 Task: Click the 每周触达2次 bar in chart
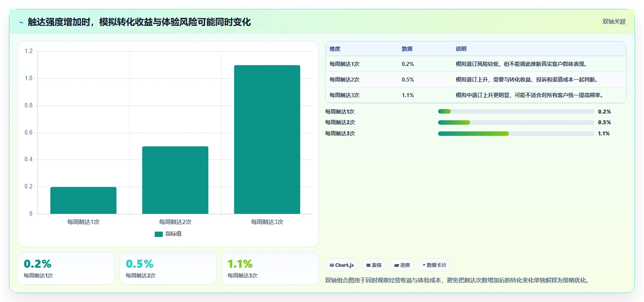(x=175, y=180)
